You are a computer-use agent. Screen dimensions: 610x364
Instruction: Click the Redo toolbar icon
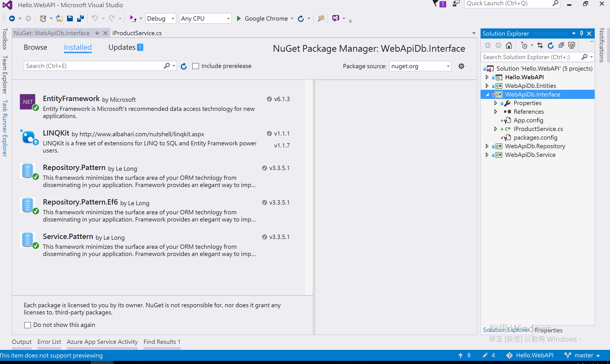coord(112,18)
